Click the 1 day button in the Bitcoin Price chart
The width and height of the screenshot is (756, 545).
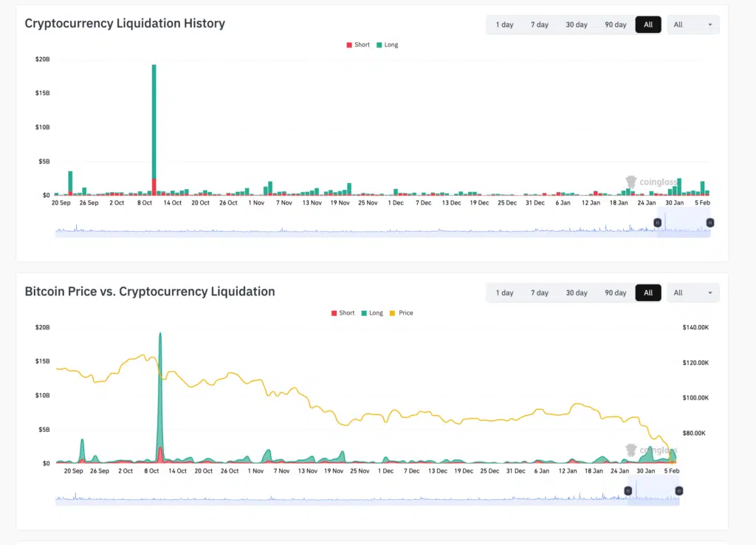coord(504,293)
